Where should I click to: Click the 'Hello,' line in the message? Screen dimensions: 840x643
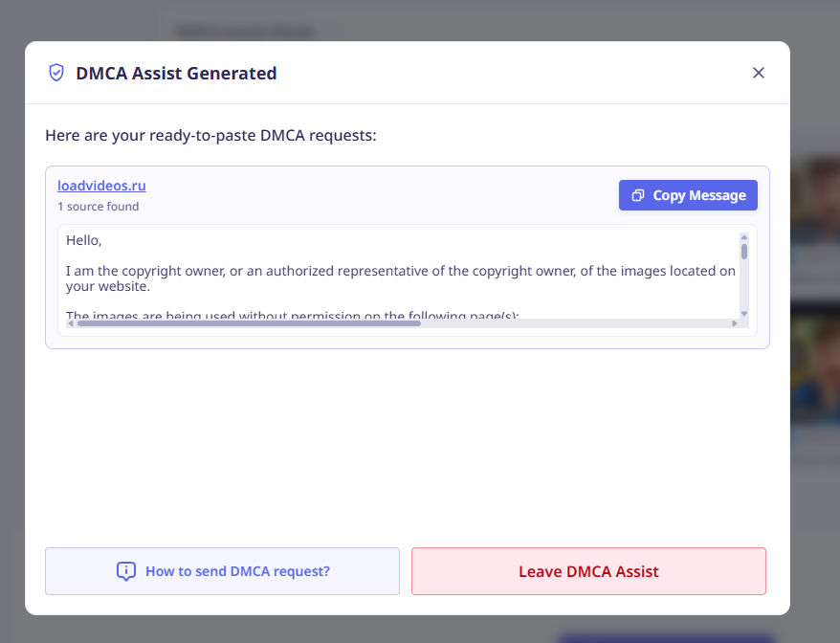tap(83, 240)
